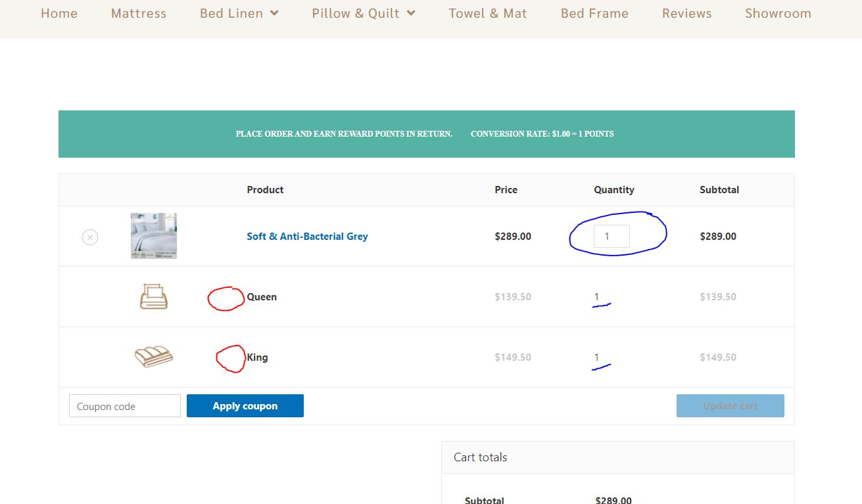Open the Home menu item
The image size is (862, 504).
pyautogui.click(x=59, y=13)
